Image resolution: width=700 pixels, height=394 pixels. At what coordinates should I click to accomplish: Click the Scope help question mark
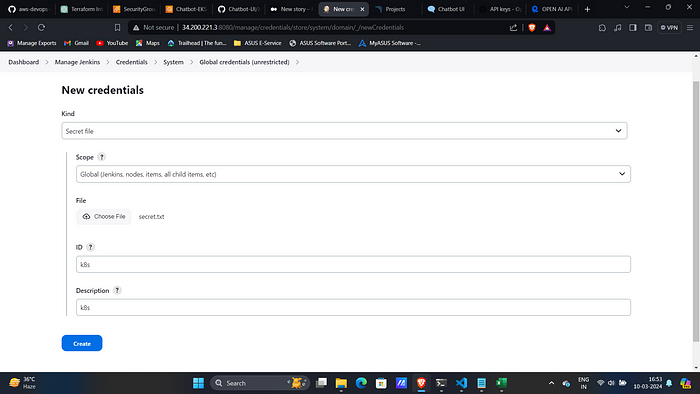[x=102, y=157]
